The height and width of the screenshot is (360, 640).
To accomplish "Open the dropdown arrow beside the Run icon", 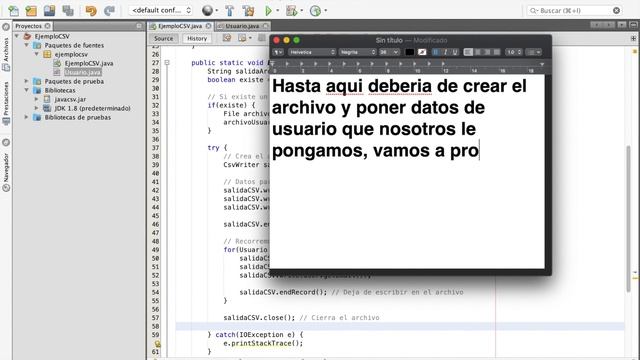I will coord(278,10).
